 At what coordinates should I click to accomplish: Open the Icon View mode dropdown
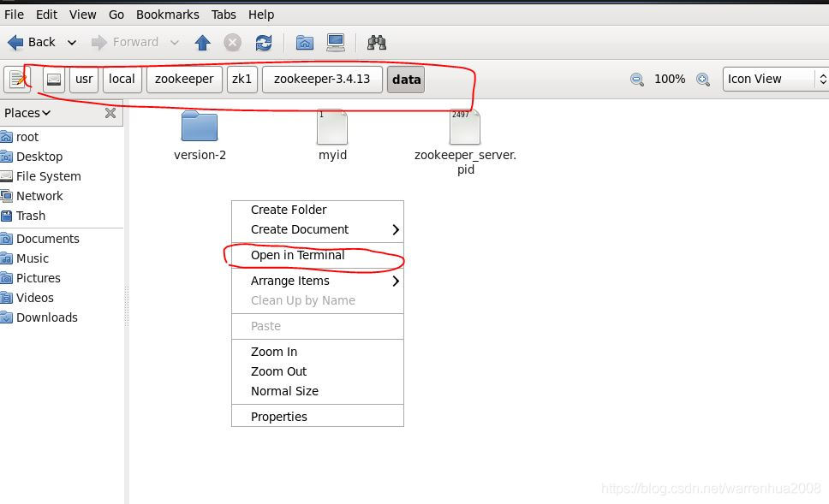[x=775, y=80]
